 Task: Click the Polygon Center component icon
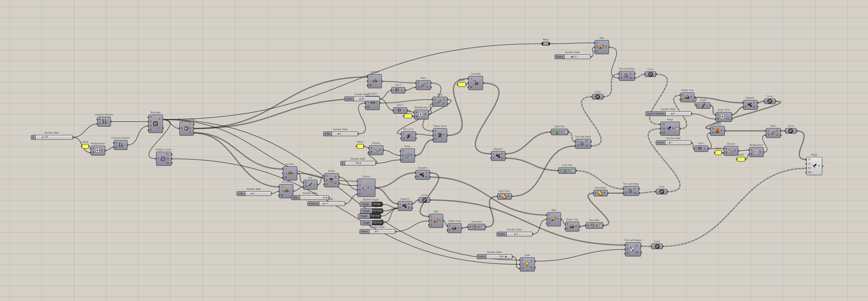[163, 159]
